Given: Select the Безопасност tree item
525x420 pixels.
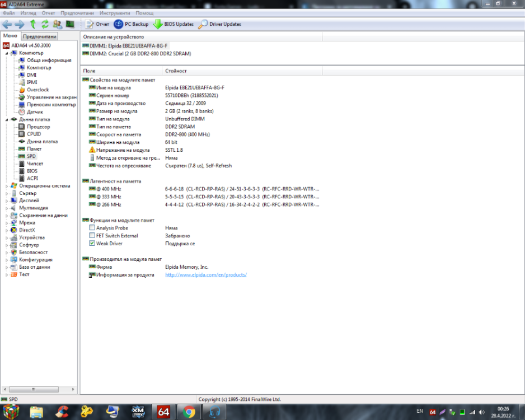Looking at the screenshot, I should coord(33,252).
